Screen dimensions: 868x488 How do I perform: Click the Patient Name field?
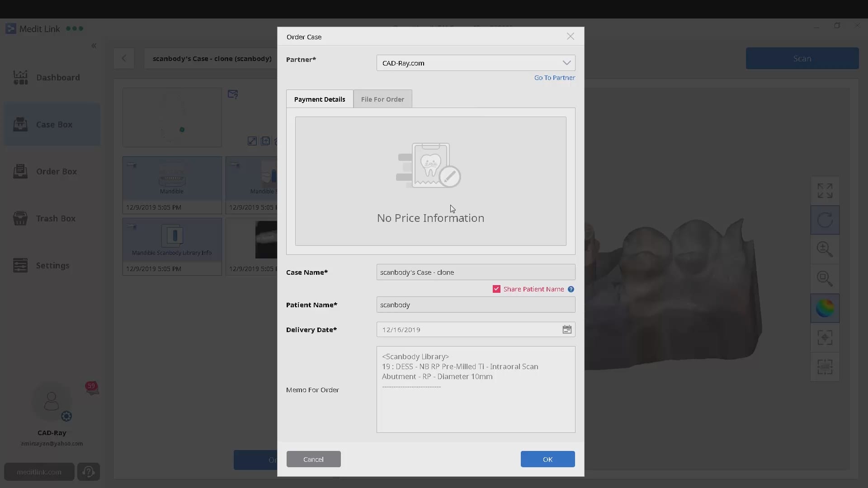coord(476,305)
